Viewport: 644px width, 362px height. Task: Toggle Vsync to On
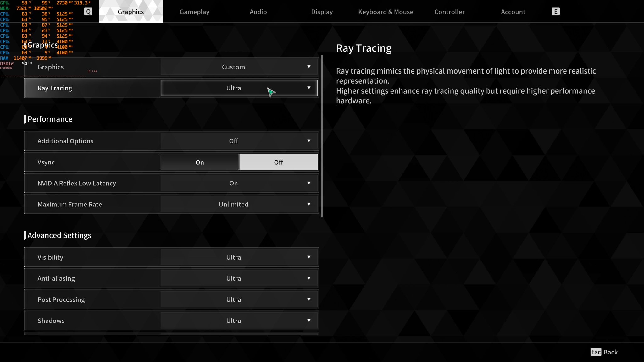(199, 162)
